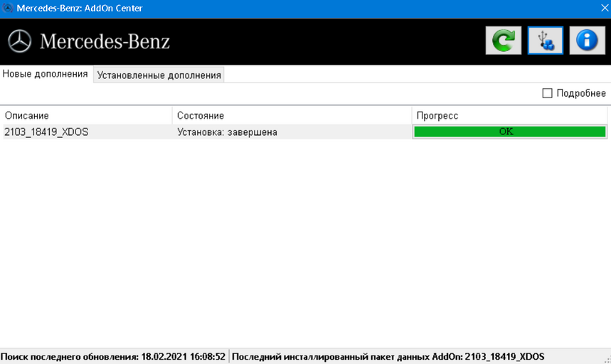Close the AddOn Center window

pos(605,8)
